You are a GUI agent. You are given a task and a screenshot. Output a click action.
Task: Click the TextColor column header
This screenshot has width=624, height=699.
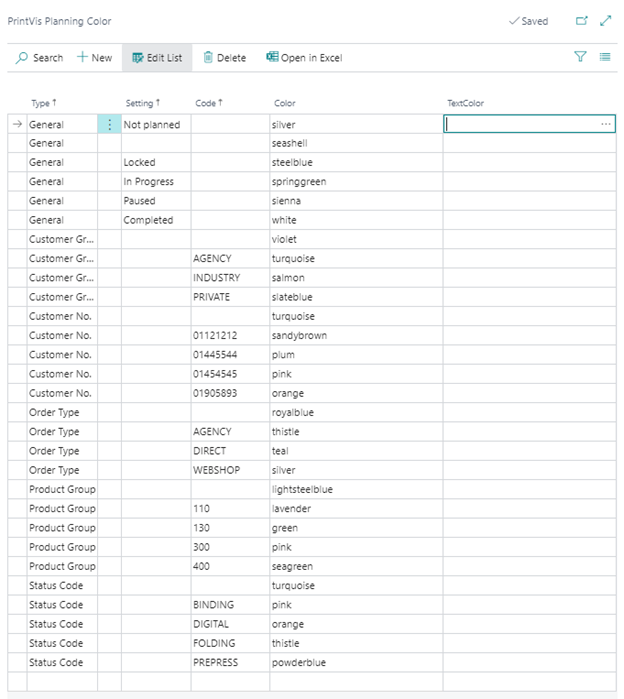click(x=465, y=103)
